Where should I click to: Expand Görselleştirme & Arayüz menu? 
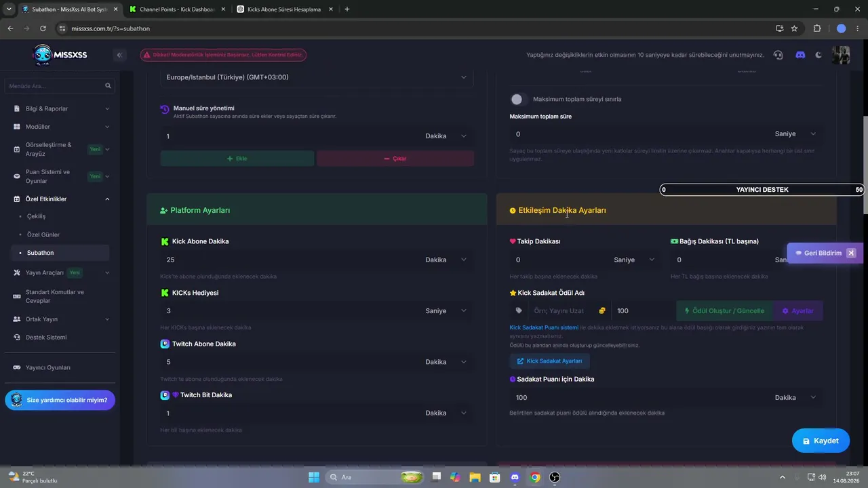point(61,149)
